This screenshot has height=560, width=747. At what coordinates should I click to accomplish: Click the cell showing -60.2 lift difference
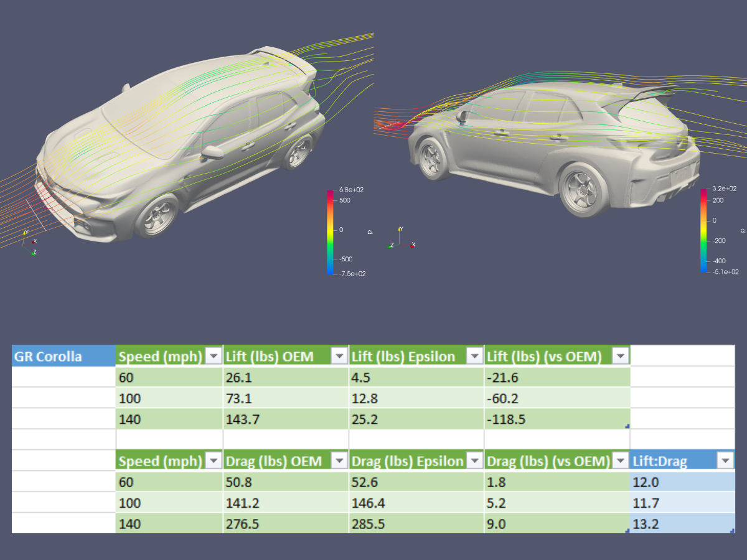pos(557,398)
